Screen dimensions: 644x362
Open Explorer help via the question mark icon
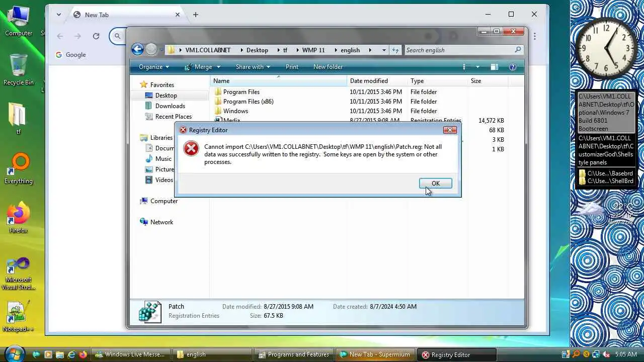pyautogui.click(x=513, y=67)
